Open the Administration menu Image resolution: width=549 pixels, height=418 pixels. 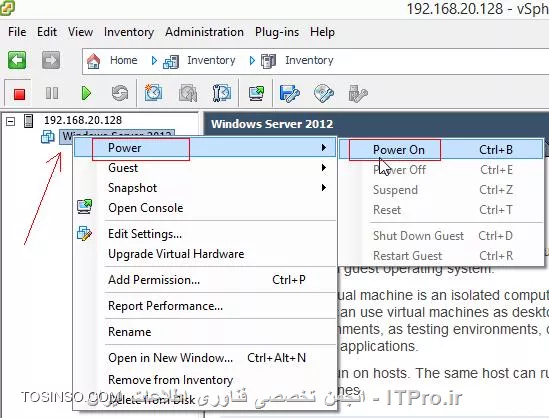click(204, 32)
